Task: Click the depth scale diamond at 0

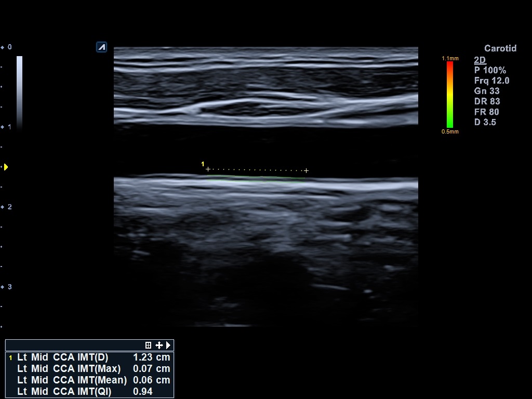Action: [x=3, y=47]
